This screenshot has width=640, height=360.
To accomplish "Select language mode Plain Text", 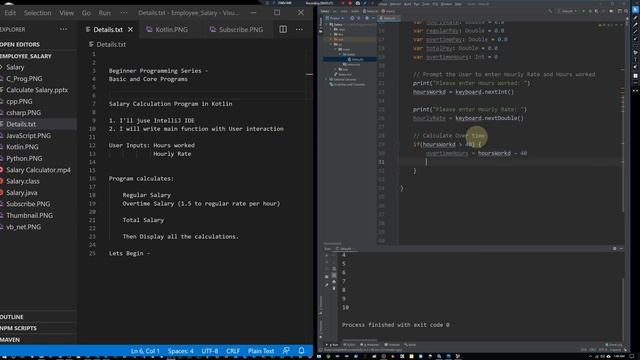I will [x=261, y=351].
